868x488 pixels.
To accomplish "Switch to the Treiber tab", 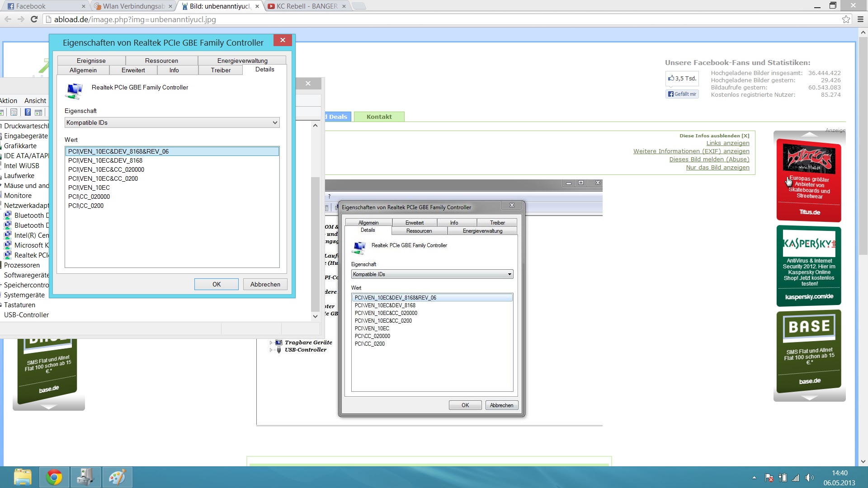I will pyautogui.click(x=221, y=70).
